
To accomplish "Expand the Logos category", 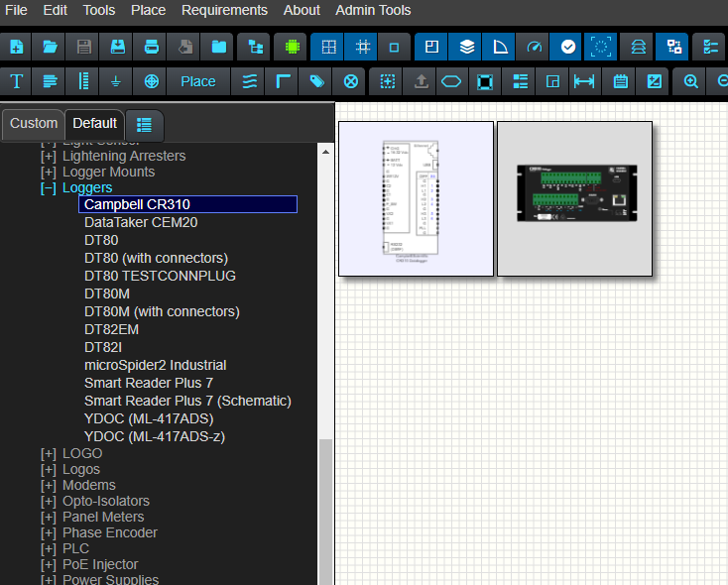I will [49, 470].
